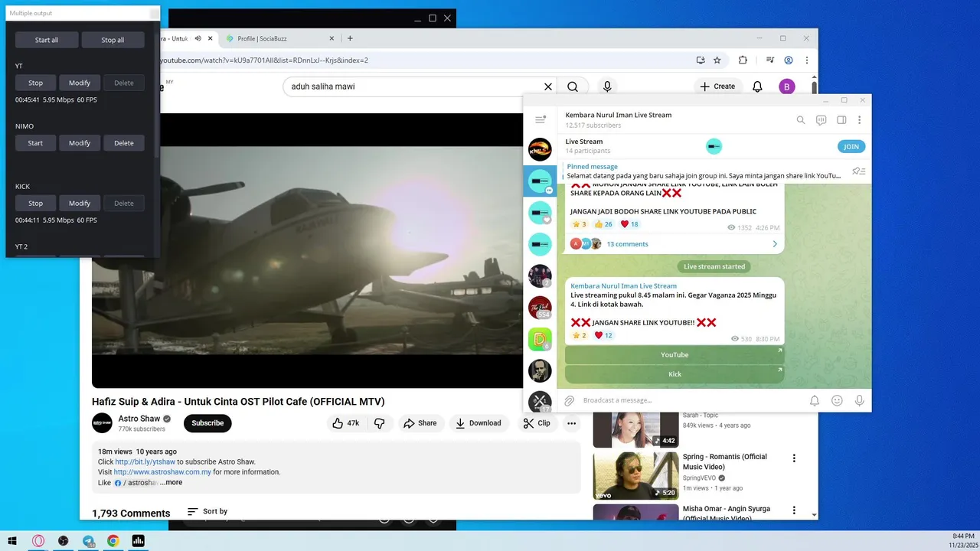980x551 pixels.
Task: Expand description with ...more
Action: [171, 483]
